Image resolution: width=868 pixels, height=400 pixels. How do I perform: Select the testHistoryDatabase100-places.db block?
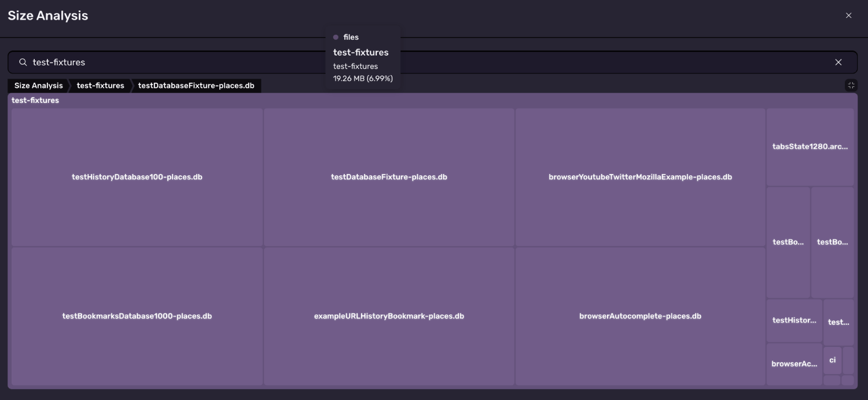click(136, 177)
